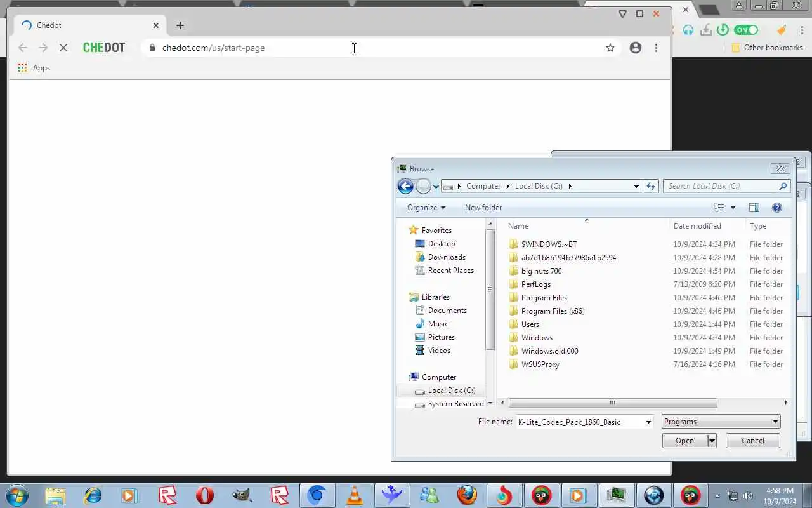
Task: Open the Chedot profile account icon
Action: click(636, 48)
